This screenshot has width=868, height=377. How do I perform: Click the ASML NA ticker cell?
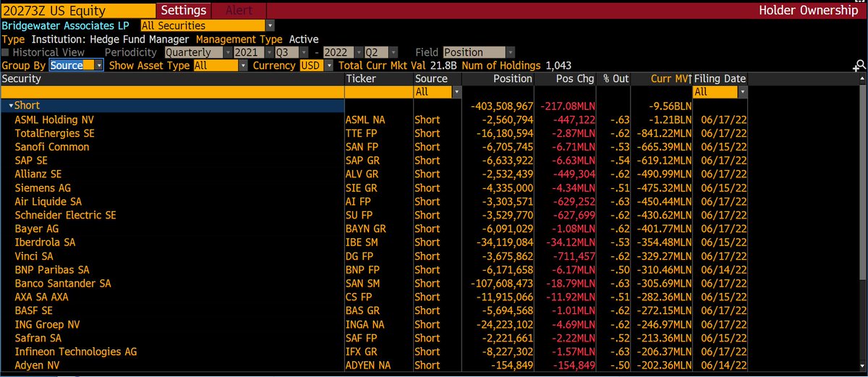tap(366, 119)
